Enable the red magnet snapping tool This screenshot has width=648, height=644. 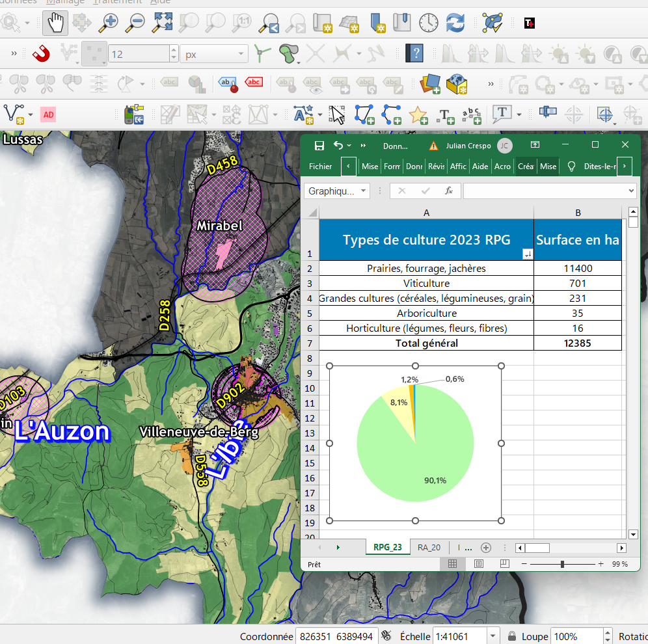[x=40, y=54]
